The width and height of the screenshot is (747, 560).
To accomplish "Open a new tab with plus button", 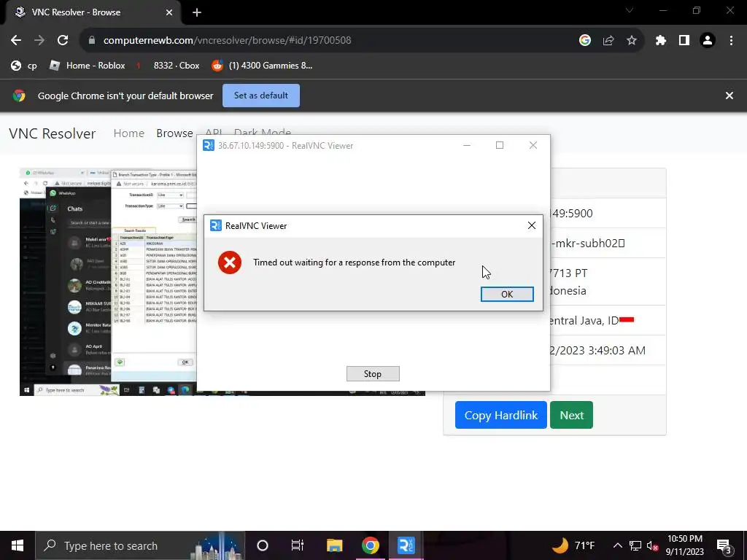I will pos(197,12).
